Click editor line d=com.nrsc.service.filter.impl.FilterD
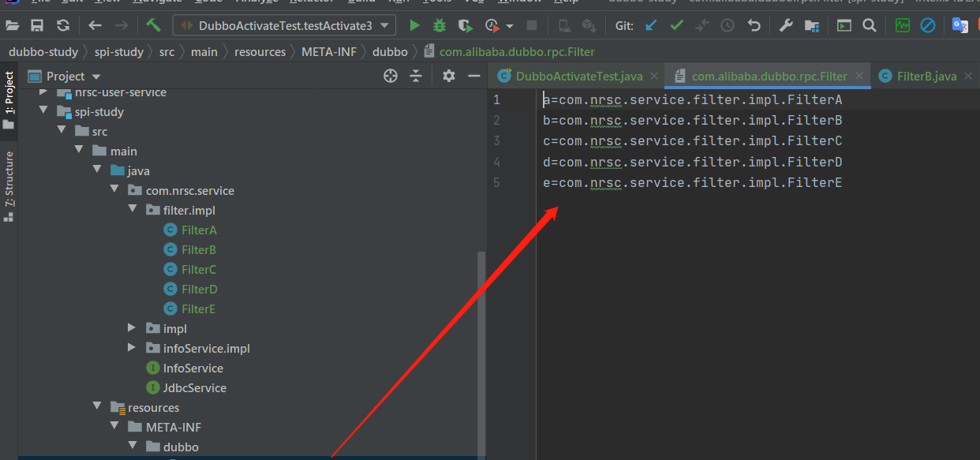This screenshot has width=980, height=460. (693, 162)
